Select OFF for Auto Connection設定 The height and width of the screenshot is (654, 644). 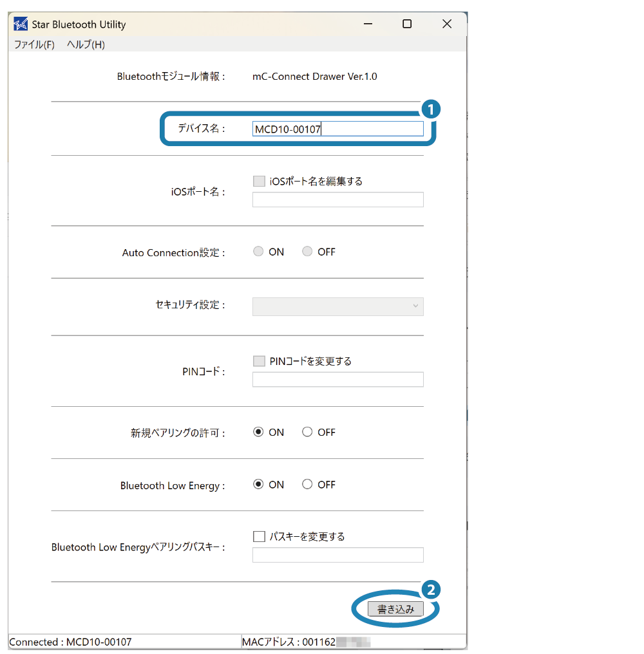[307, 252]
